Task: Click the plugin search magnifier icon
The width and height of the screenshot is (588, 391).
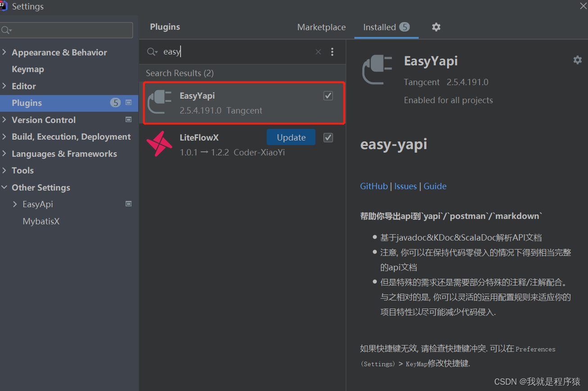Action: coord(152,52)
